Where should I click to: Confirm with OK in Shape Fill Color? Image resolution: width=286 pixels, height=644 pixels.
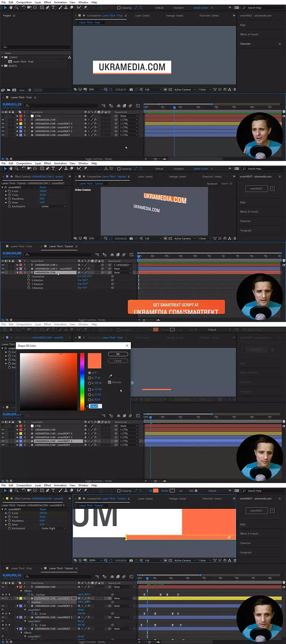pyautogui.click(x=118, y=354)
